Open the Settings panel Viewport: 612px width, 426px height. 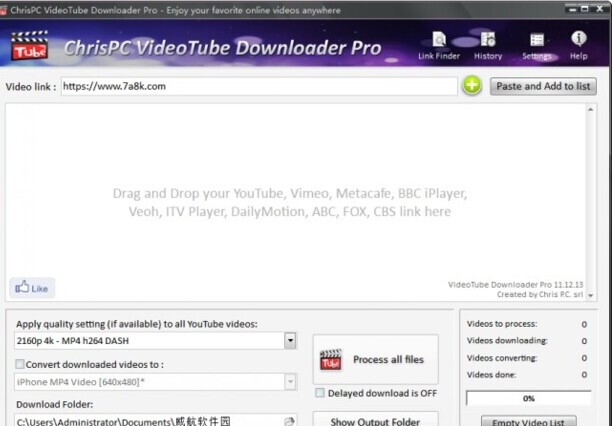coord(537,46)
